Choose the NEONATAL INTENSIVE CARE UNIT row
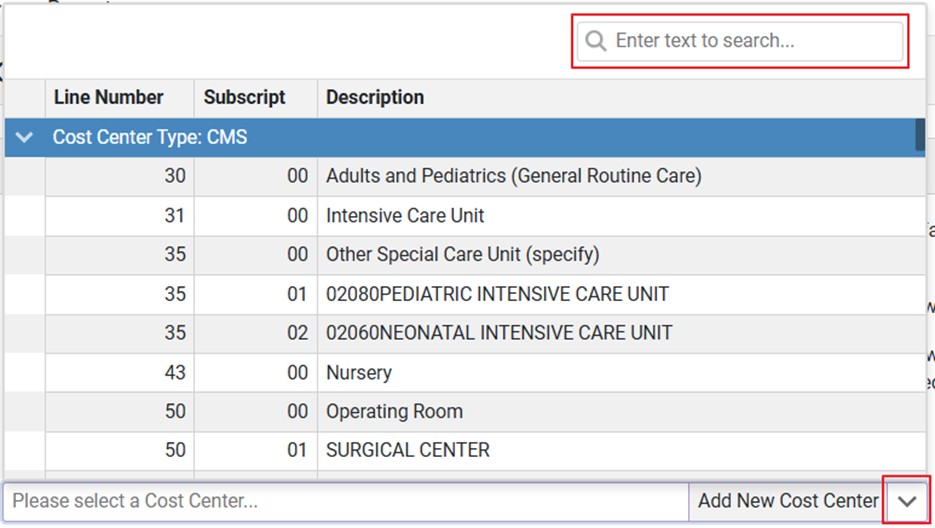 point(499,333)
